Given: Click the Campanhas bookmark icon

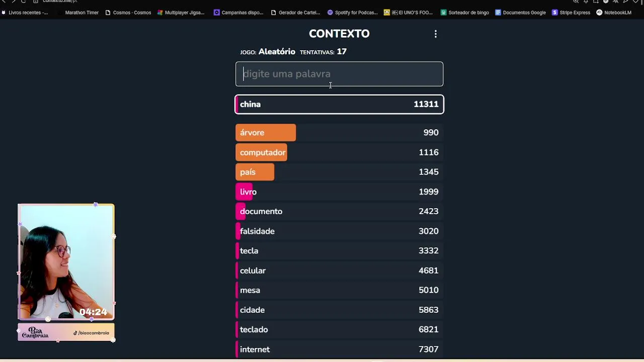Looking at the screenshot, I should [x=217, y=13].
